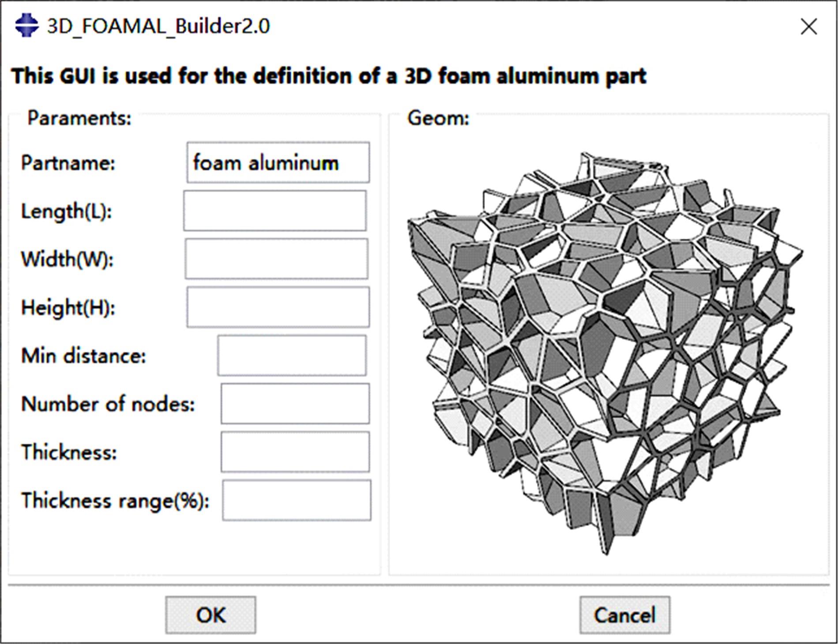838x644 pixels.
Task: Click the Number of nodes text box
Action: coord(295,404)
